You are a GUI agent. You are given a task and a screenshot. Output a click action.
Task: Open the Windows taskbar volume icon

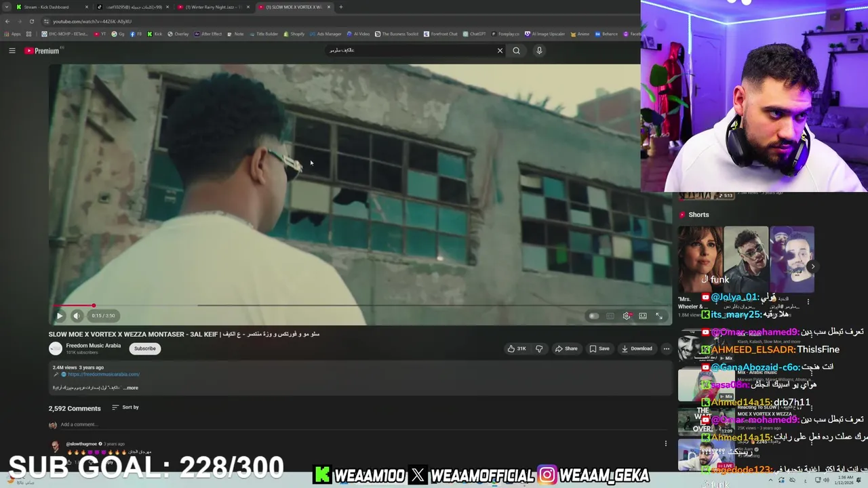(x=826, y=481)
